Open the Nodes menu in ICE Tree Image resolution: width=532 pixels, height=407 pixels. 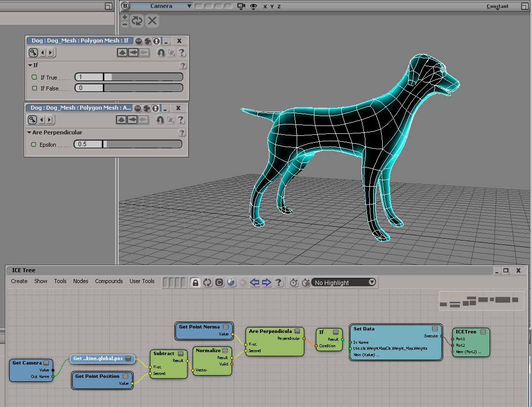pos(81,281)
